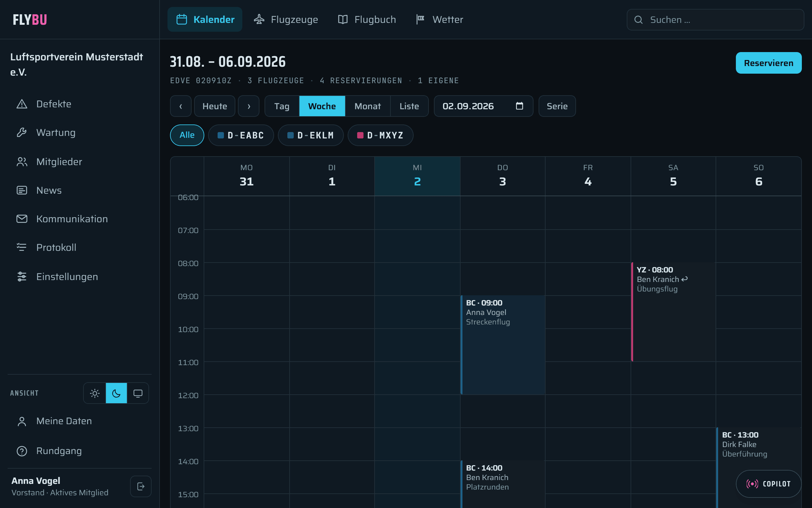812x508 pixels.
Task: Click the date field 02.09.2026
Action: click(483, 106)
